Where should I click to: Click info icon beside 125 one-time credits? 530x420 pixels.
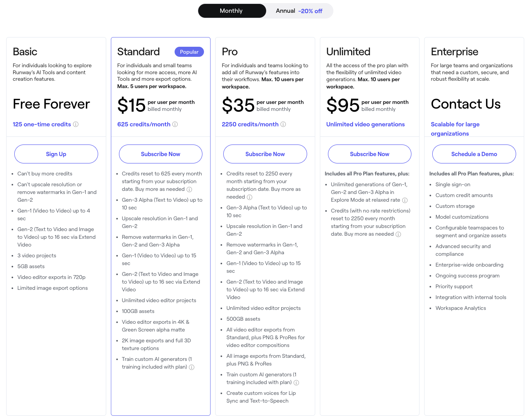point(76,124)
